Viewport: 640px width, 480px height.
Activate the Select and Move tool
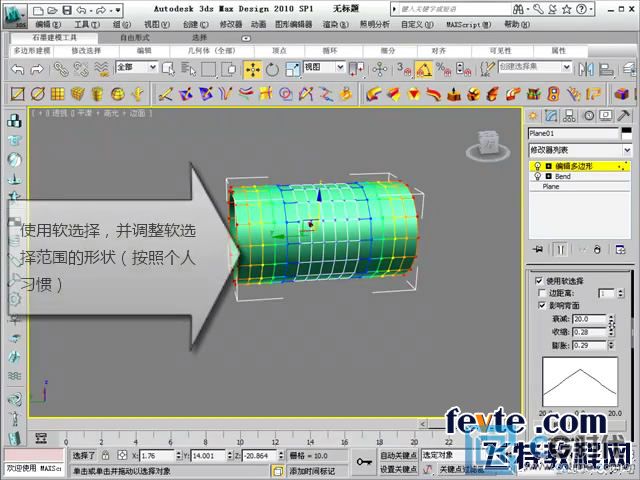click(253, 69)
